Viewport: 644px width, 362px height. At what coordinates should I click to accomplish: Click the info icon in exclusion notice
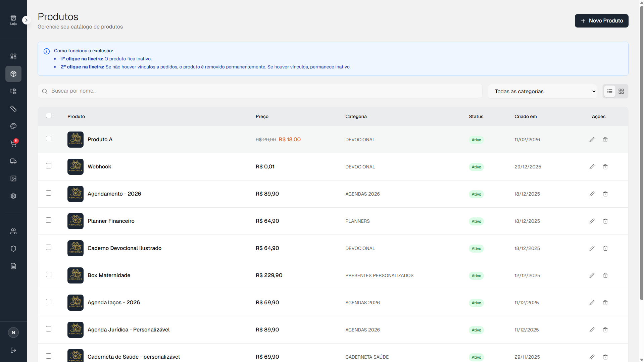tap(47, 51)
